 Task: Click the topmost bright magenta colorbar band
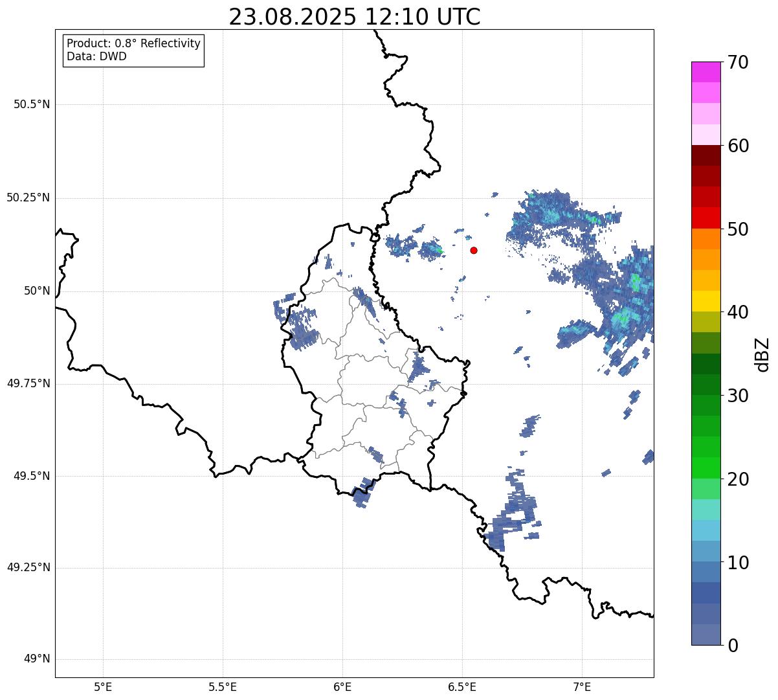[x=706, y=72]
